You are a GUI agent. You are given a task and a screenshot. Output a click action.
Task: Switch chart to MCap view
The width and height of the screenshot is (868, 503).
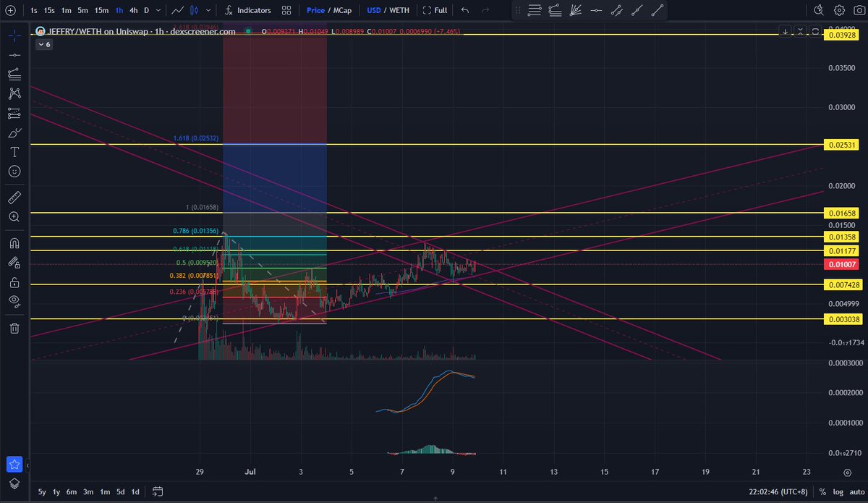(344, 11)
